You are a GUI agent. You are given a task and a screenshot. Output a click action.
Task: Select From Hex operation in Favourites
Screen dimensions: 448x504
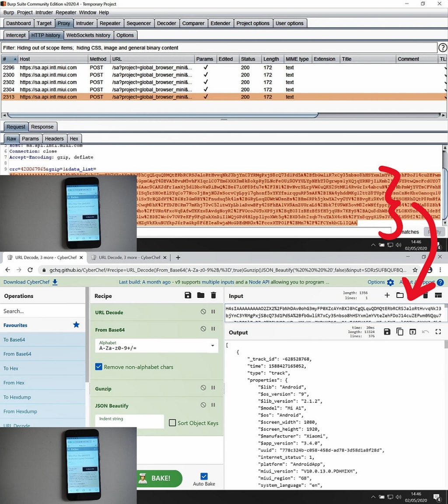(x=43, y=382)
